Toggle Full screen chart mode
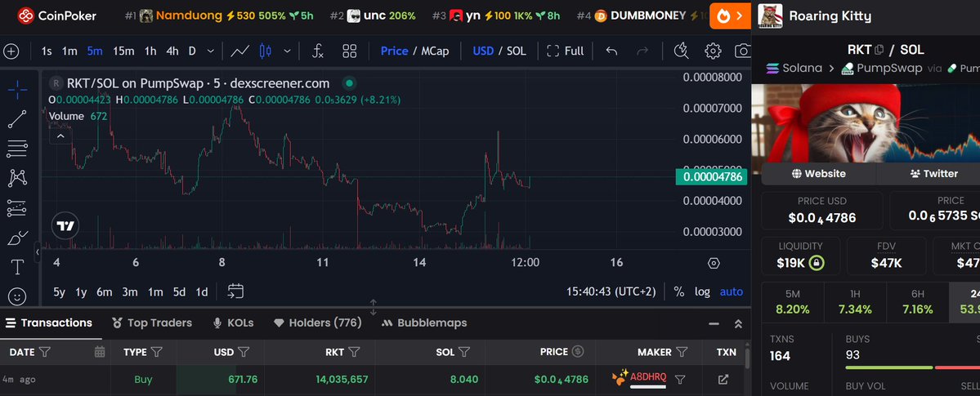Screen dimensions: 980x396 (565, 51)
